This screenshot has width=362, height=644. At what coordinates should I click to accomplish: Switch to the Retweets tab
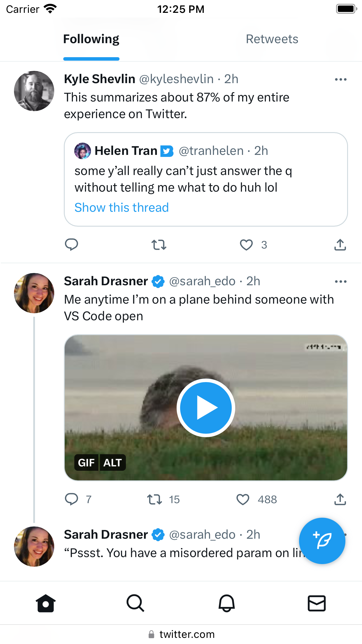tap(272, 39)
